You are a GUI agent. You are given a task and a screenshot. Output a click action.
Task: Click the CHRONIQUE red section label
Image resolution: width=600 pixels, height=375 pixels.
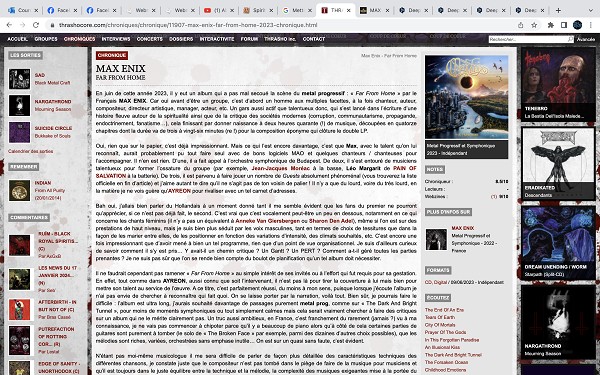pos(112,55)
